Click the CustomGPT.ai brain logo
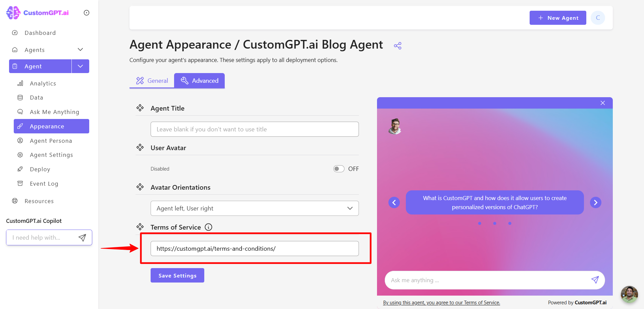Viewport: 644px width, 309px height. [13, 13]
